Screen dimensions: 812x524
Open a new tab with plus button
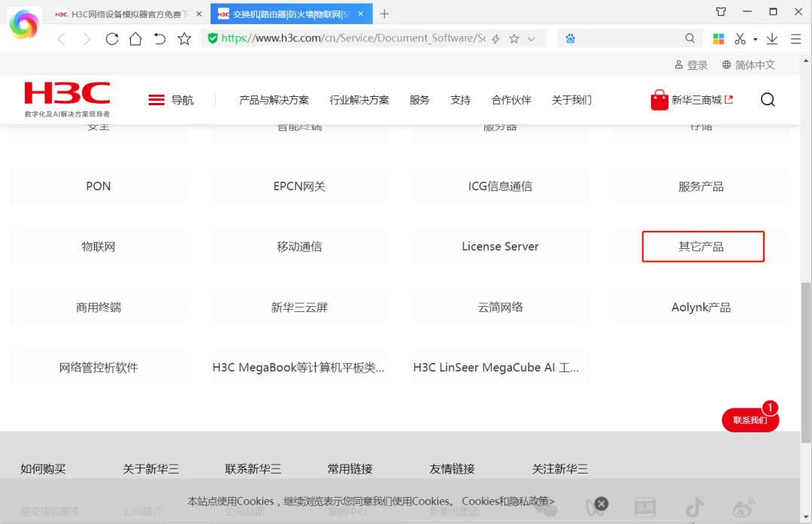(383, 14)
